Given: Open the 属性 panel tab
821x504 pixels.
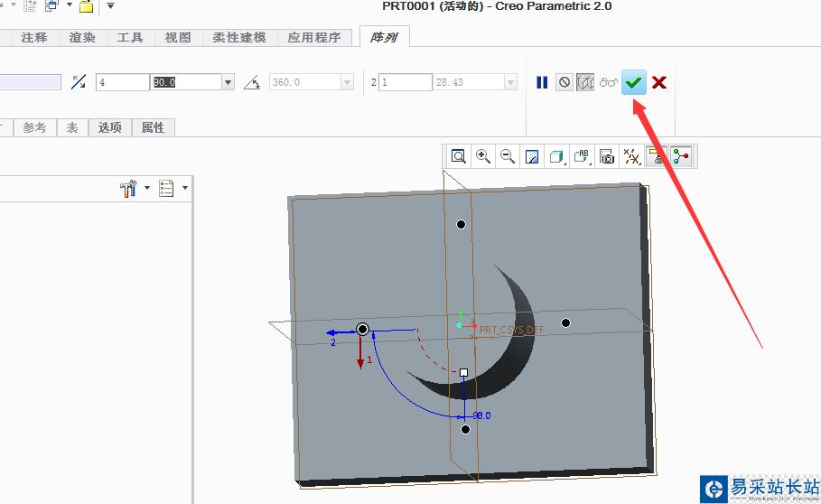Looking at the screenshot, I should coord(153,127).
